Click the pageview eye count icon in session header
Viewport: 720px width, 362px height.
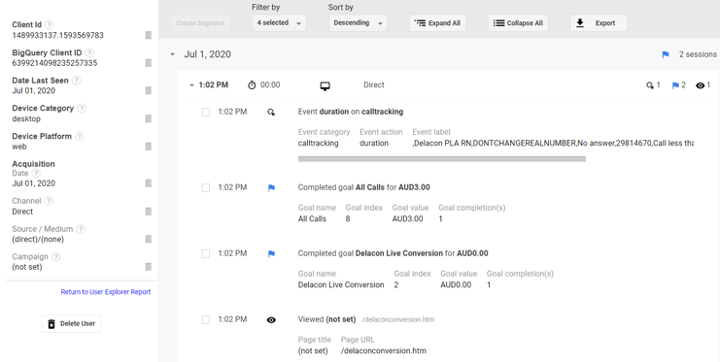(700, 85)
